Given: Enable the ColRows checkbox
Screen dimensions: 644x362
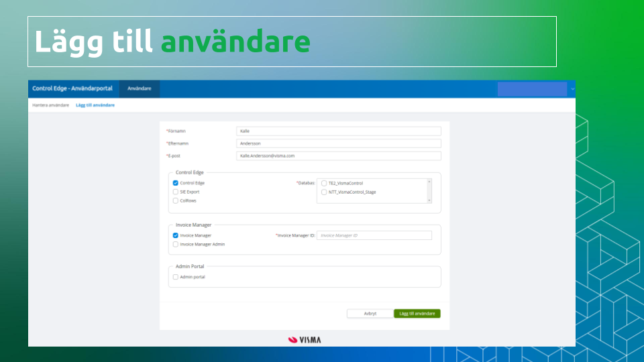Looking at the screenshot, I should click(175, 200).
